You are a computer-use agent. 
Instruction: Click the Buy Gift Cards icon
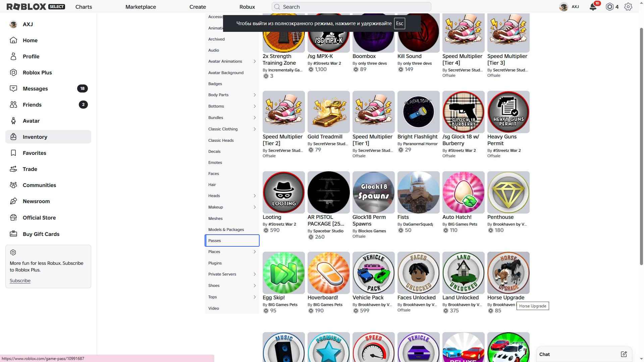click(x=13, y=234)
